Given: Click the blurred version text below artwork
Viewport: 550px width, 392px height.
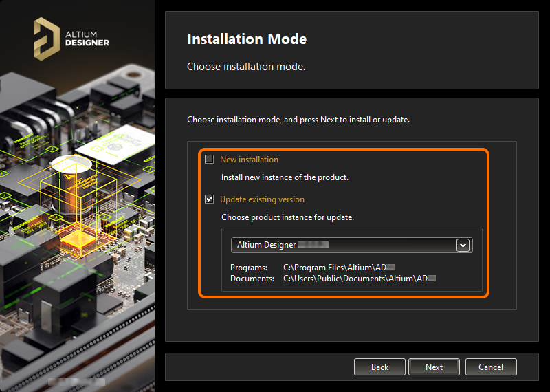Looking at the screenshot, I should 76,380.
